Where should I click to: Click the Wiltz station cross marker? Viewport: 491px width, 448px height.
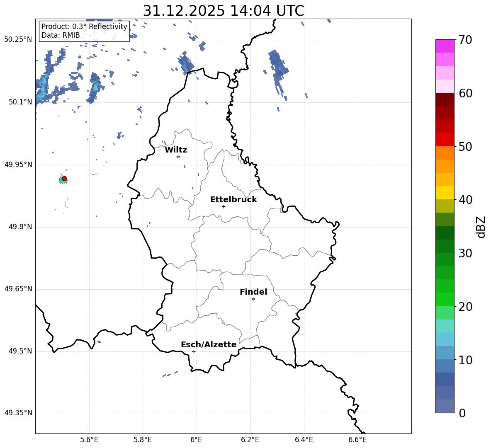[178, 157]
